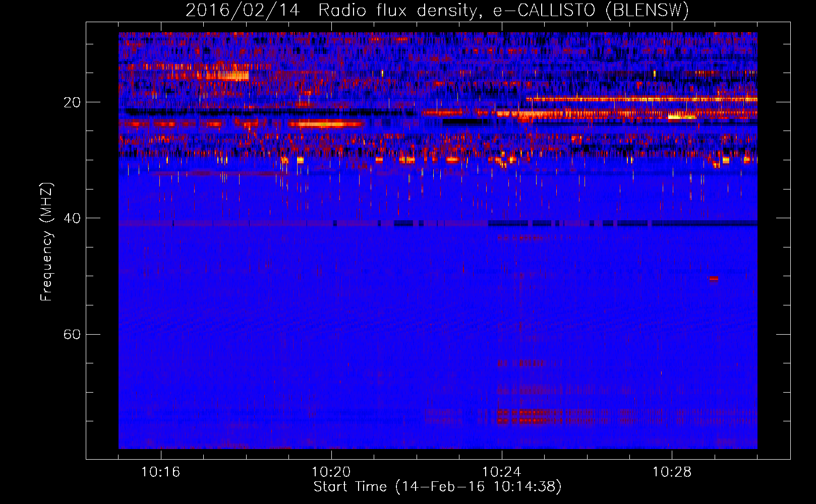The image size is (816, 504).
Task: Click the 10:20 time tick label
Action: point(331,472)
